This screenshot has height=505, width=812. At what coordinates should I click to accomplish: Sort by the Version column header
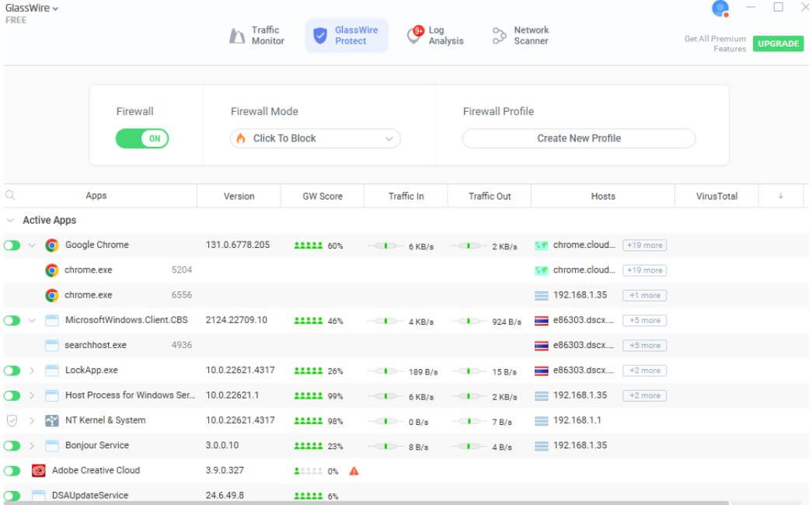239,197
